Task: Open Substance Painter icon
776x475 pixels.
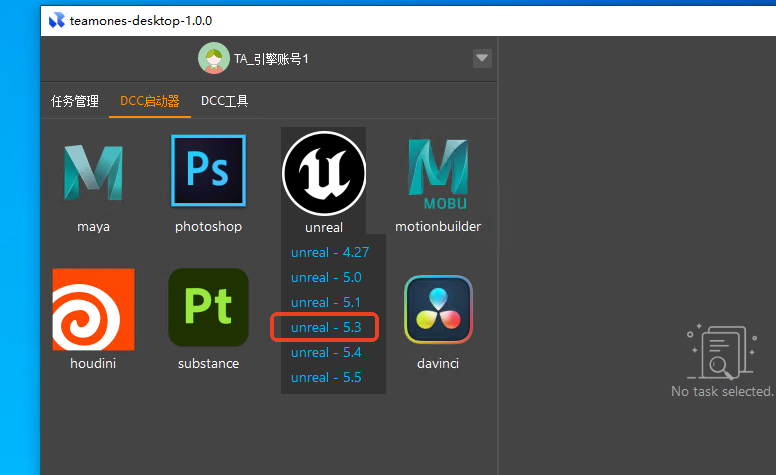Action: click(208, 308)
